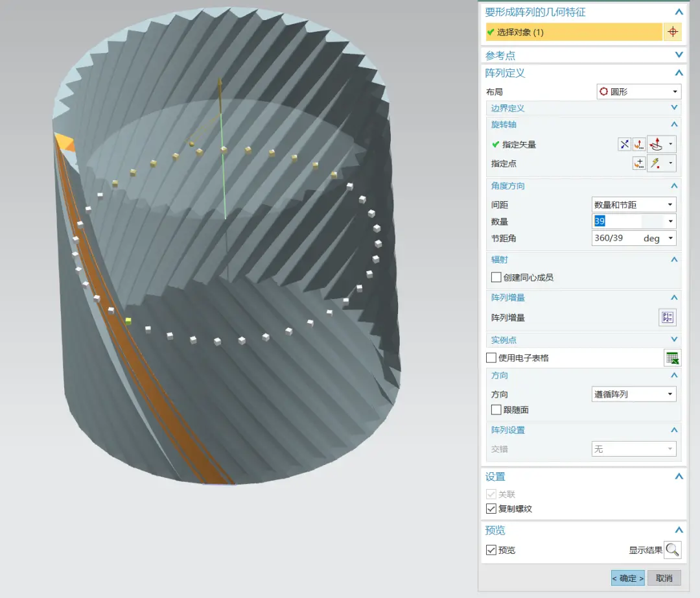Open the dropdown arrow of the 数量 field
This screenshot has height=598, width=700.
[x=671, y=221]
